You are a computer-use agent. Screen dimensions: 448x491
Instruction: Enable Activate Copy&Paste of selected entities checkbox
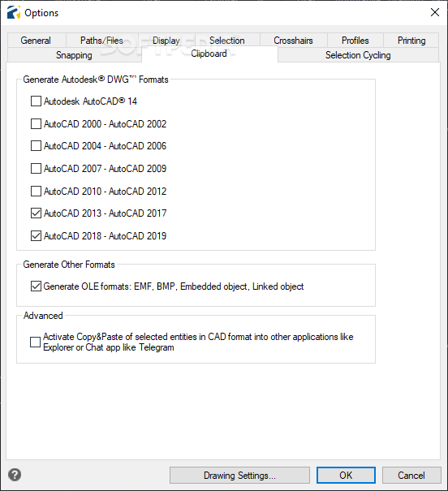35,342
